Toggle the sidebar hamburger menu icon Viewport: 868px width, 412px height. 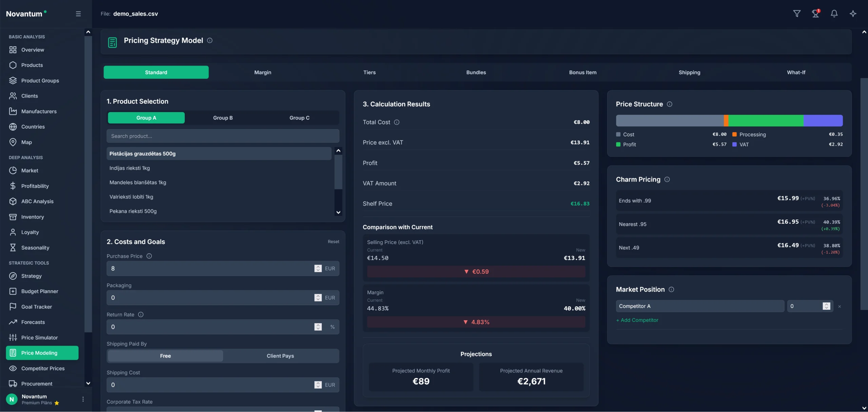[78, 14]
